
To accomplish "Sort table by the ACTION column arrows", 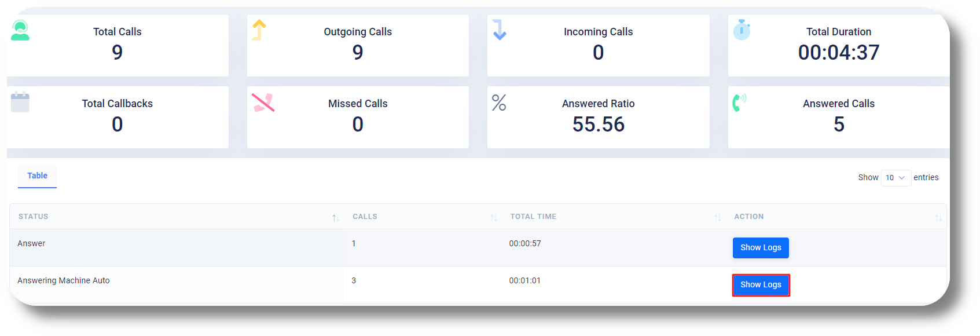I will [x=938, y=218].
